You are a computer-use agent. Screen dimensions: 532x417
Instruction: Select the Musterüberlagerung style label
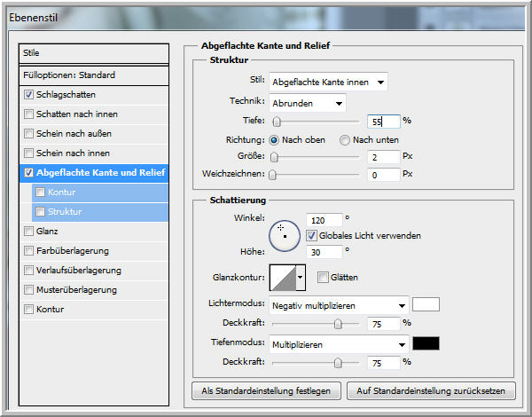click(76, 290)
